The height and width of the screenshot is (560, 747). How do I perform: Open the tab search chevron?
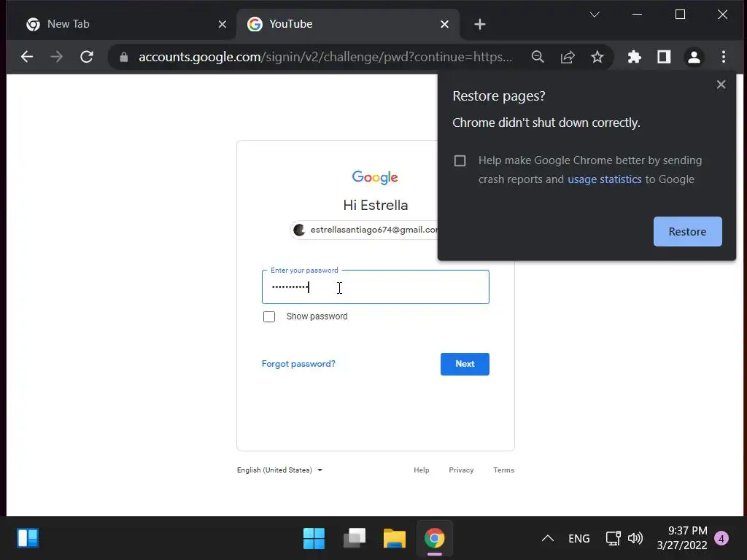coord(594,15)
